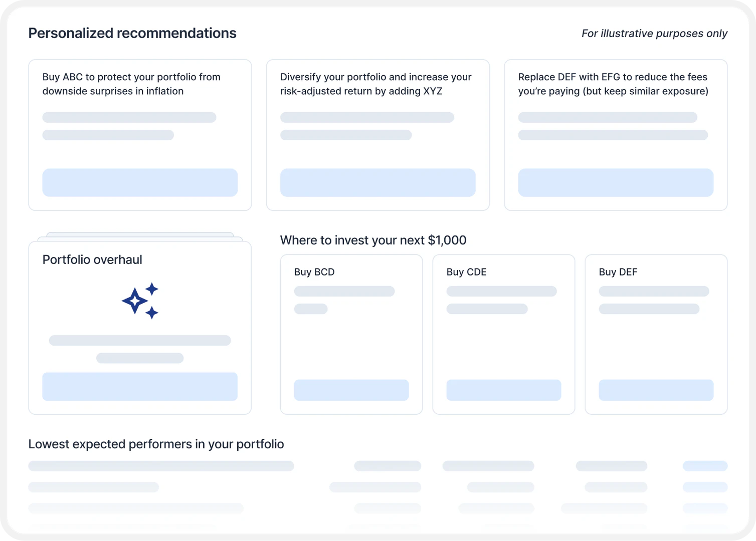Click the AI sparkle icon on Portfolio overhaul
This screenshot has width=756, height=541.
[140, 301]
